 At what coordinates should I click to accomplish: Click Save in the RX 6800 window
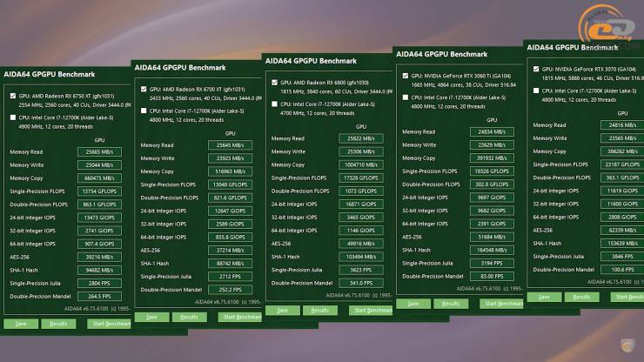click(x=283, y=311)
